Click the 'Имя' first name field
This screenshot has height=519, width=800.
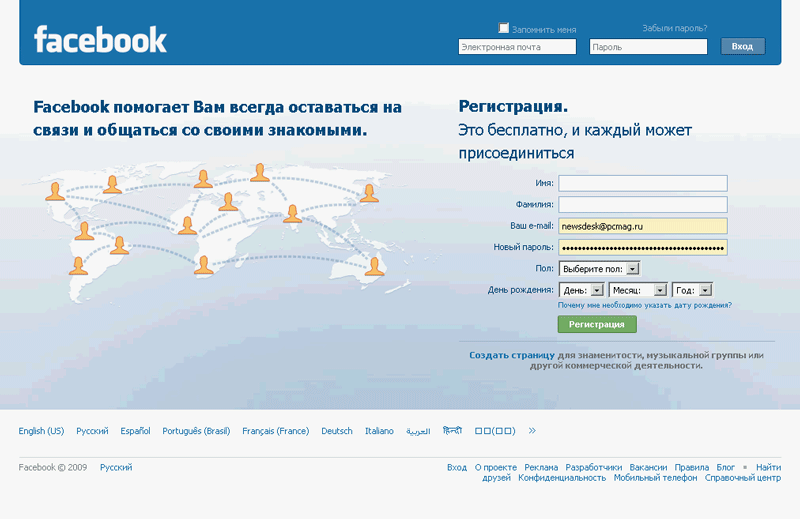tap(642, 183)
